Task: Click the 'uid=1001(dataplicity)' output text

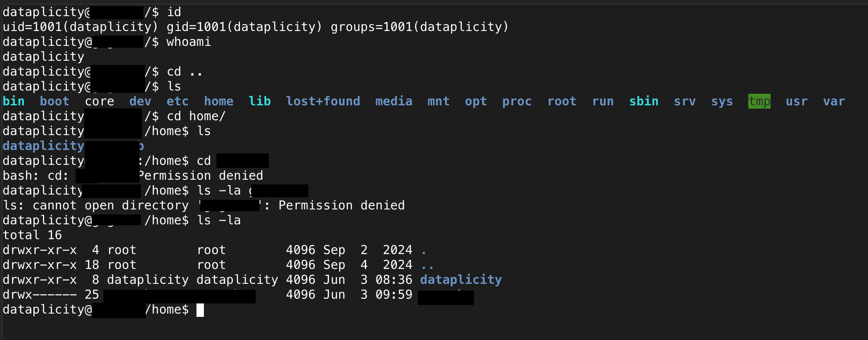Action: [80, 27]
